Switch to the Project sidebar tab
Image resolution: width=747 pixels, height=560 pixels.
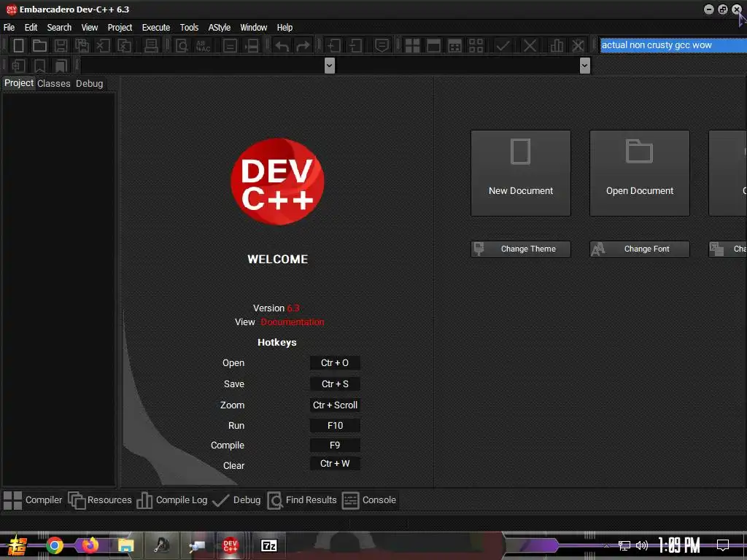(x=18, y=83)
